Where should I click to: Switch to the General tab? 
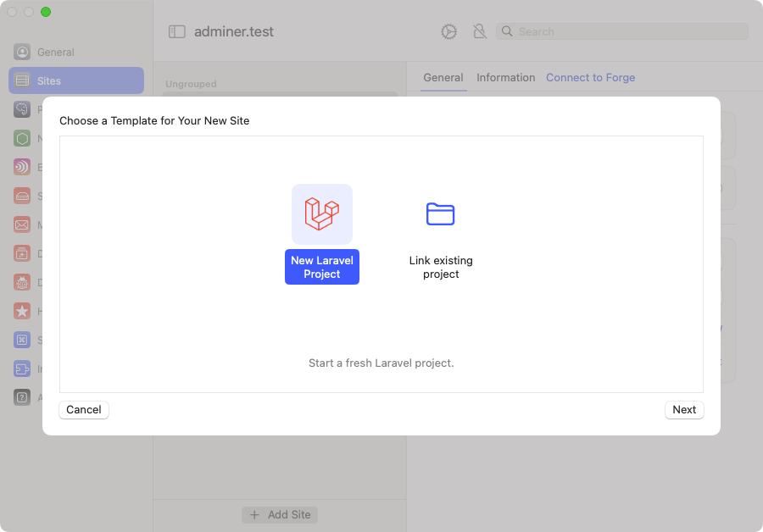tap(443, 77)
